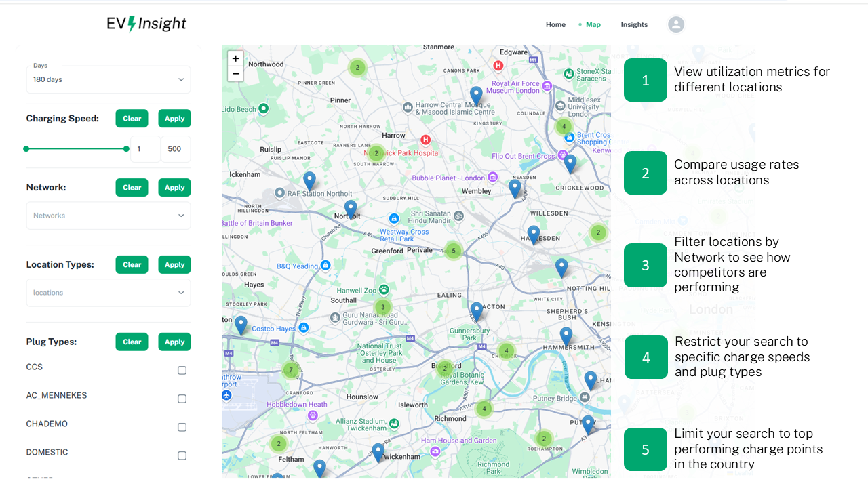Tick the AC_MENNEKES checkbox
This screenshot has width=868, height=488.
point(182,399)
